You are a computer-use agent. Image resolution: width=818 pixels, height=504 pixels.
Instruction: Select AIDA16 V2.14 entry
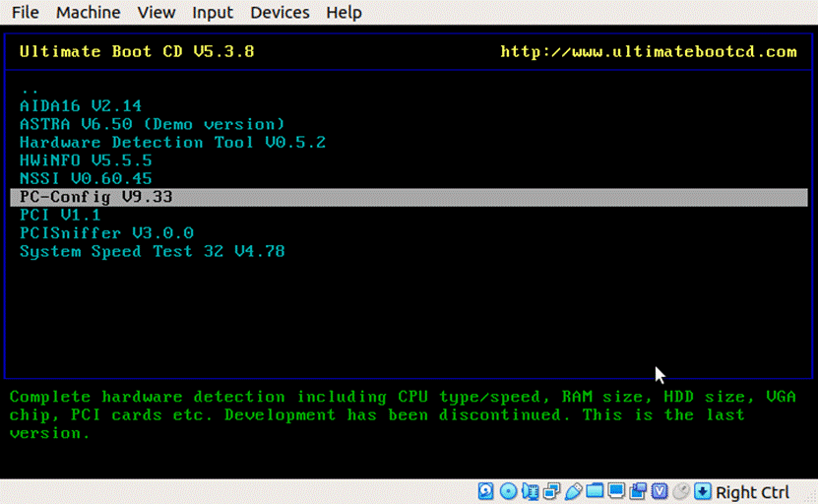click(x=81, y=106)
